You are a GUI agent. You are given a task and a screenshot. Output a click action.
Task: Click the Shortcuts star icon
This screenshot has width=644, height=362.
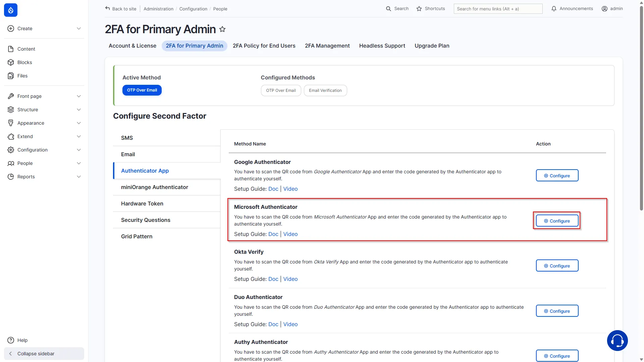[419, 9]
